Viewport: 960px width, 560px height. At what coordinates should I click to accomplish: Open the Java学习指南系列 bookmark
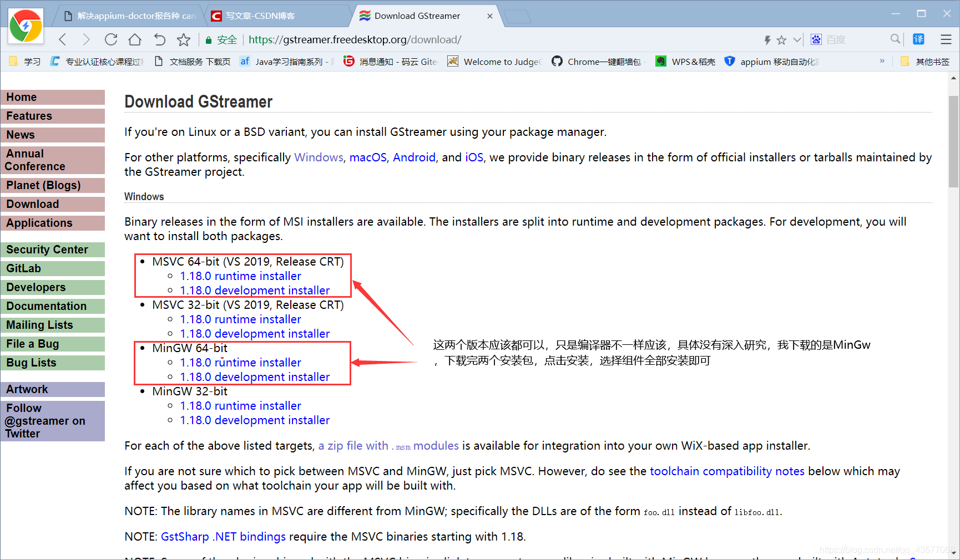tap(287, 62)
